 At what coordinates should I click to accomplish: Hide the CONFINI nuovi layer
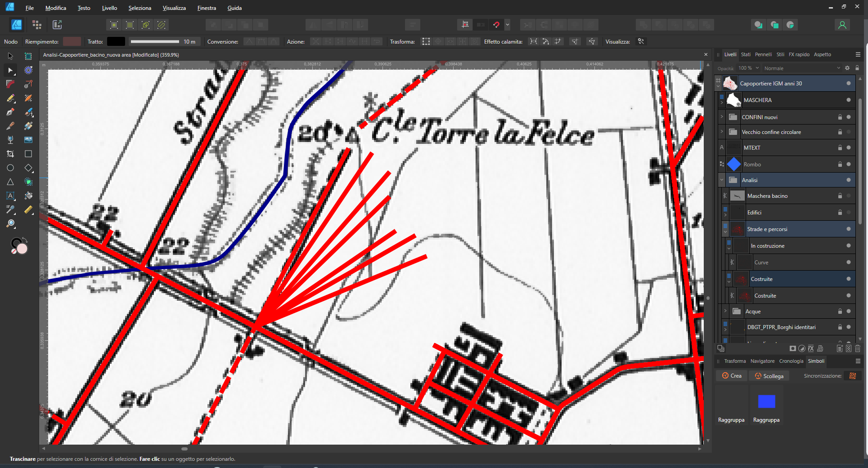coord(849,117)
